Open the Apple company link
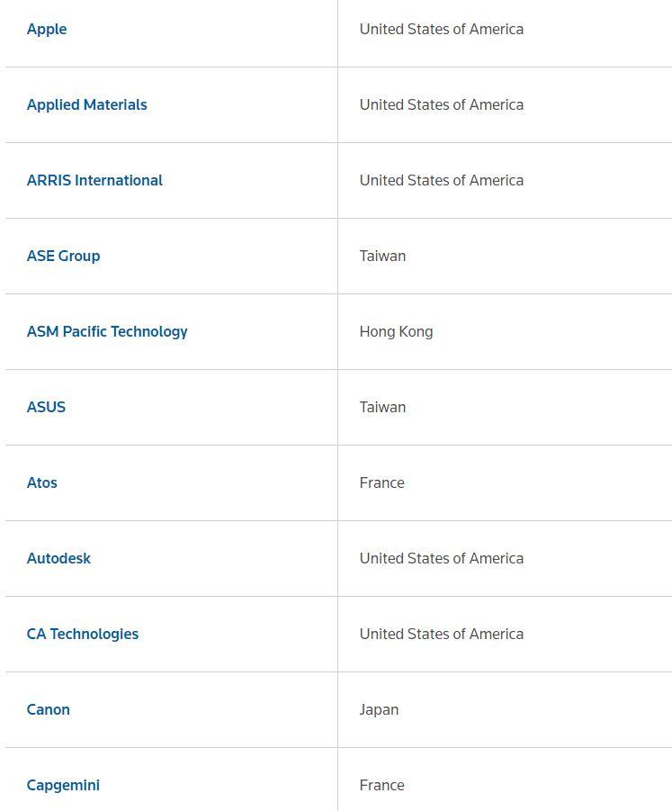Screen dimensions: 672x811 coord(47,29)
